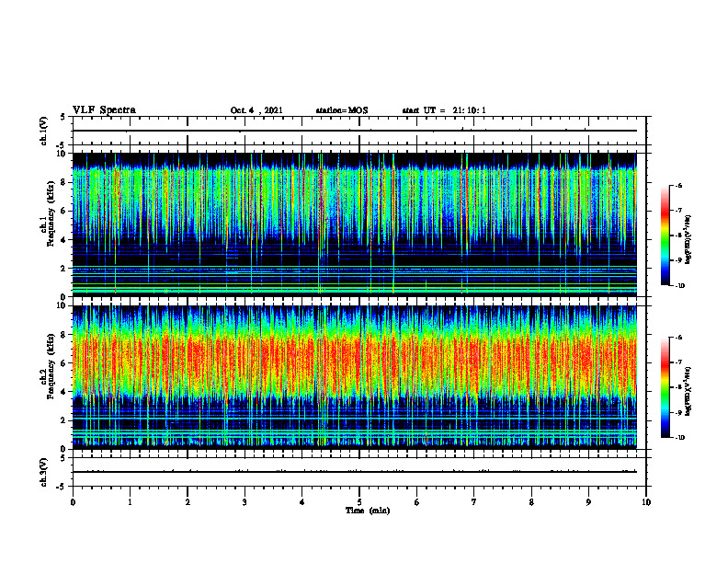Click the "0" tick label on time axis
Viewport: 728px width, 563px height.
[x=73, y=502]
